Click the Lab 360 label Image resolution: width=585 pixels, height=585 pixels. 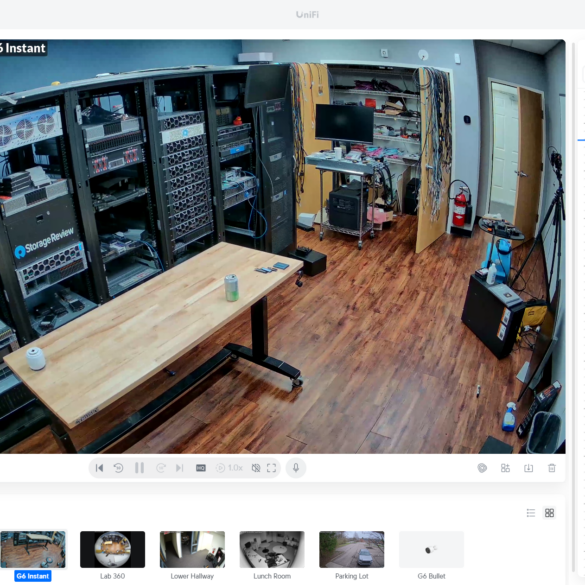coord(112,576)
